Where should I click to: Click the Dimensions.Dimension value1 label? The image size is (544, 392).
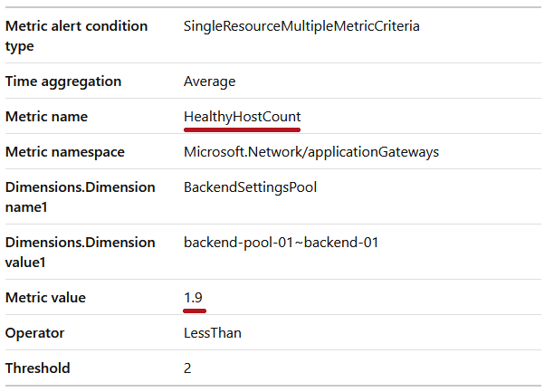(81, 253)
